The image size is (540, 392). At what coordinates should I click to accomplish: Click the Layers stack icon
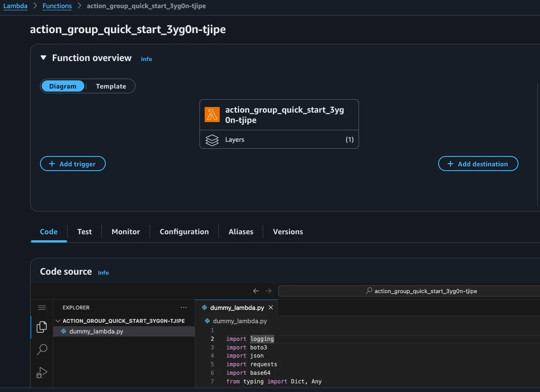(x=212, y=140)
